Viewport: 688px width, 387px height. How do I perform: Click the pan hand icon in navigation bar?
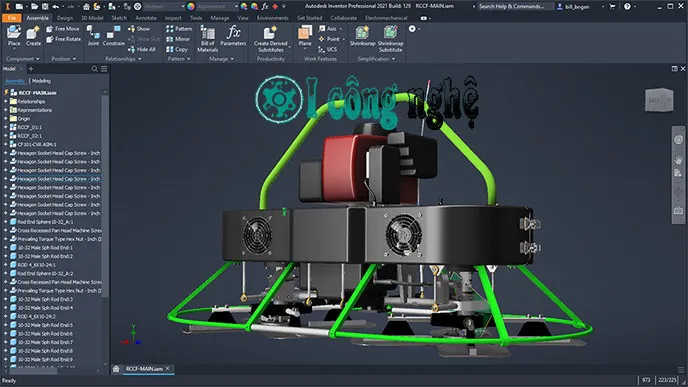click(x=678, y=159)
